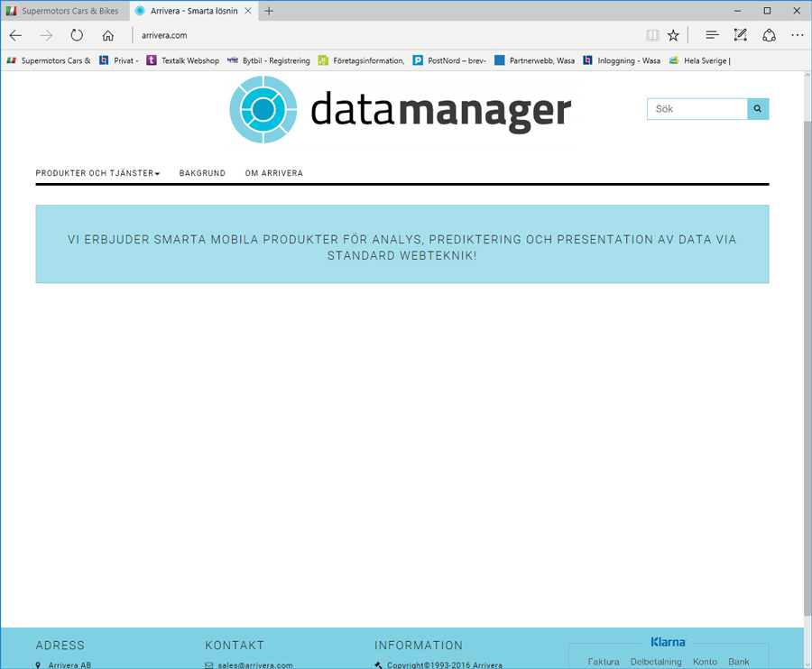812x669 pixels.
Task: Switch to Supermotors Cars & Bikes tab
Action: [65, 11]
